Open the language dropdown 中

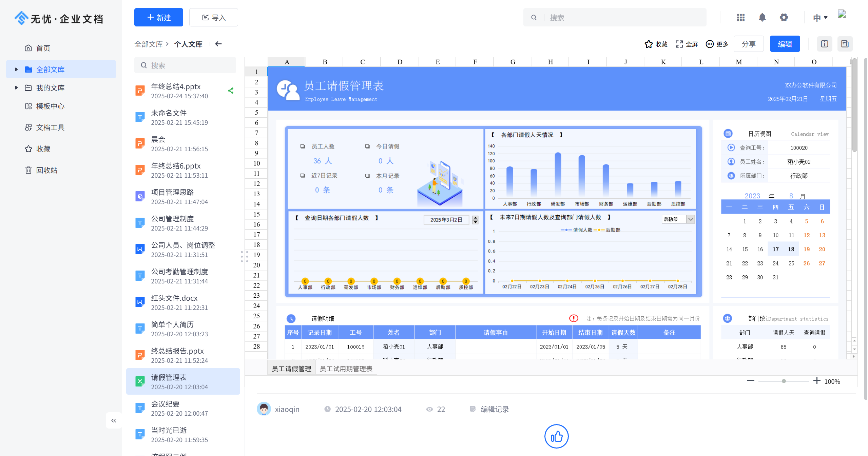tap(820, 18)
